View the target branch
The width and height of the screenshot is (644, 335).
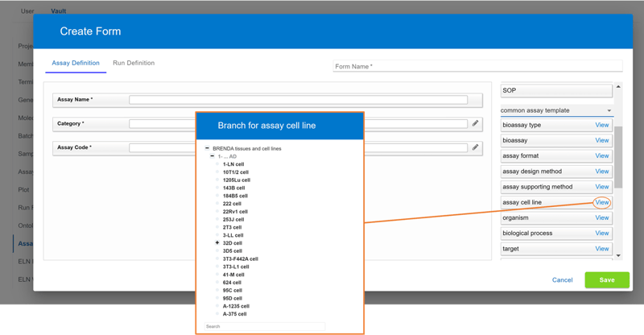[601, 249]
